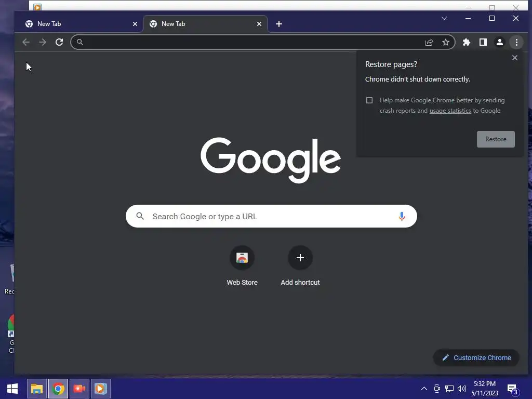Click Customize Chrome button
532x399 pixels.
point(476,357)
